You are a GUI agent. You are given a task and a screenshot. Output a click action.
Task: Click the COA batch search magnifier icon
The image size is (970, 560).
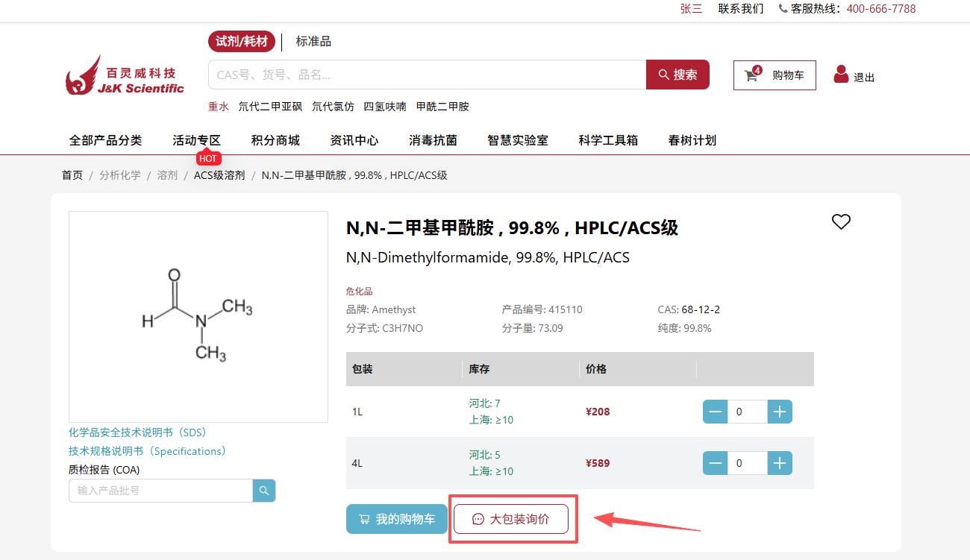(264, 491)
